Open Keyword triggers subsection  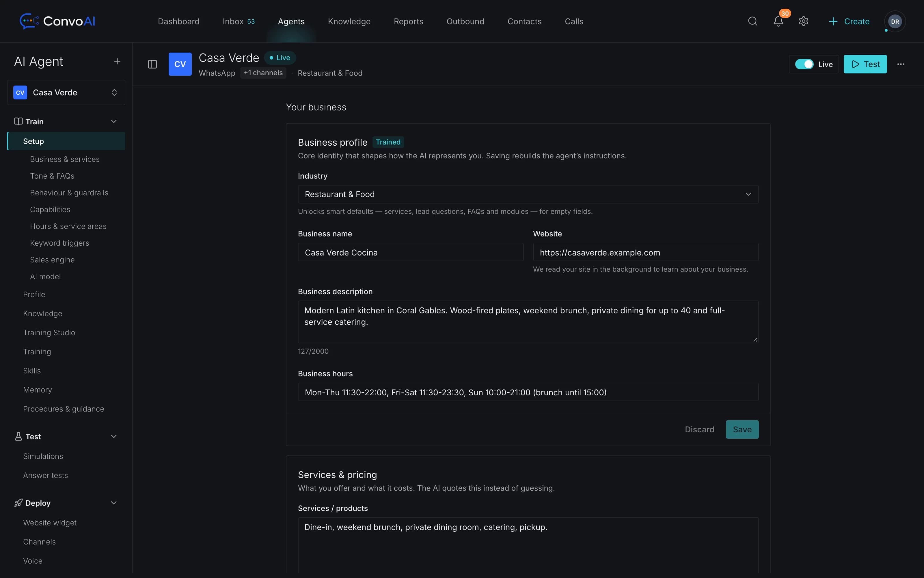click(x=59, y=243)
